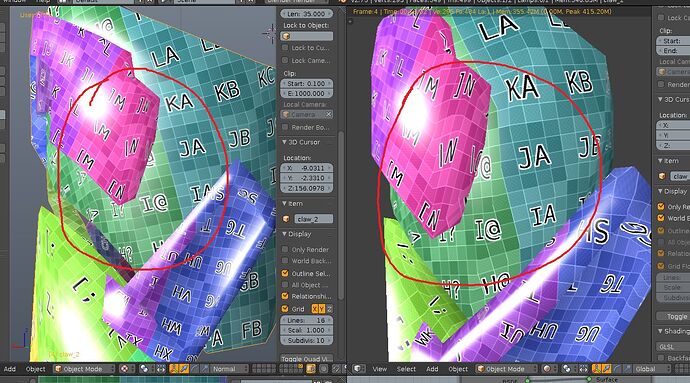690x383 pixels.
Task: Click the cursor Y location -2.3310 field
Action: tap(307, 178)
